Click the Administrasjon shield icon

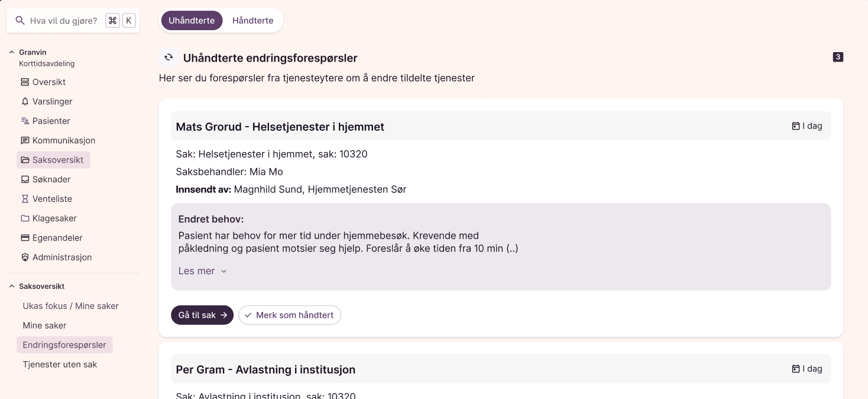[x=25, y=258]
